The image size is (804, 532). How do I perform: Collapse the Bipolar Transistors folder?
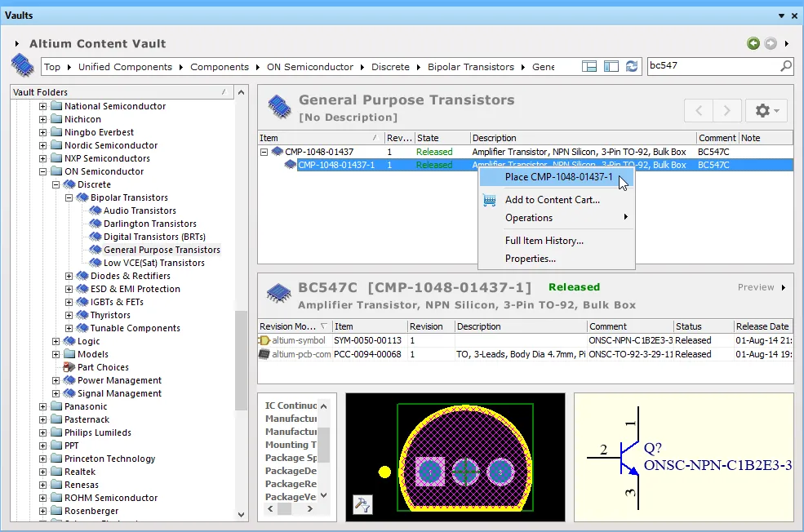[69, 197]
